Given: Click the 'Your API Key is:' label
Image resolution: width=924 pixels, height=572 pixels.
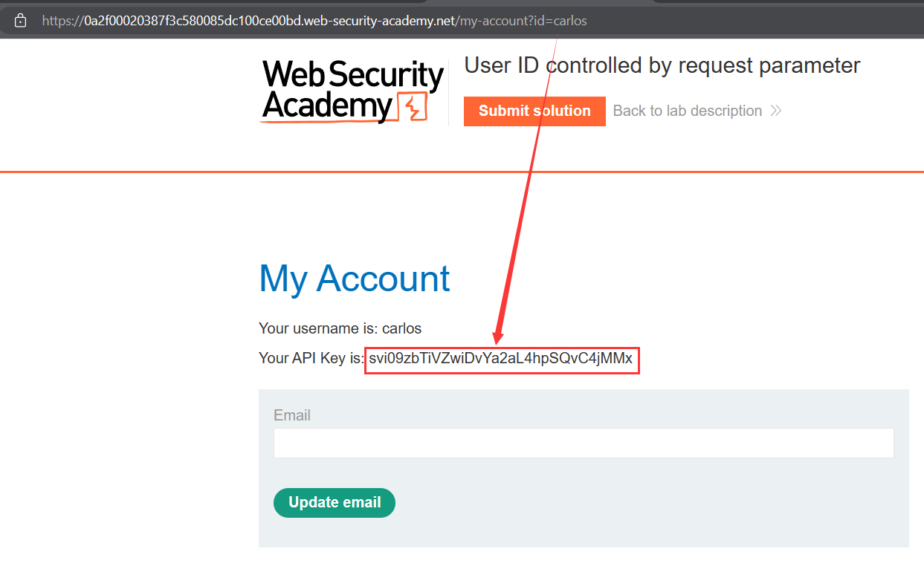Looking at the screenshot, I should (x=311, y=359).
